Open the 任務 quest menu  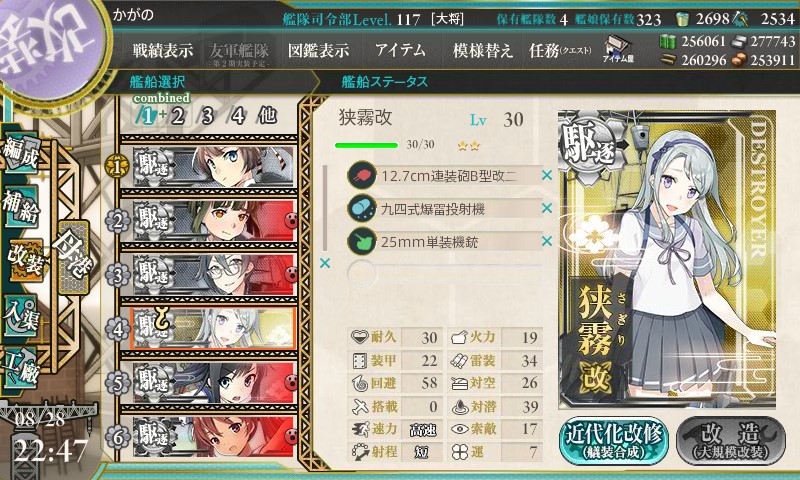tap(560, 50)
